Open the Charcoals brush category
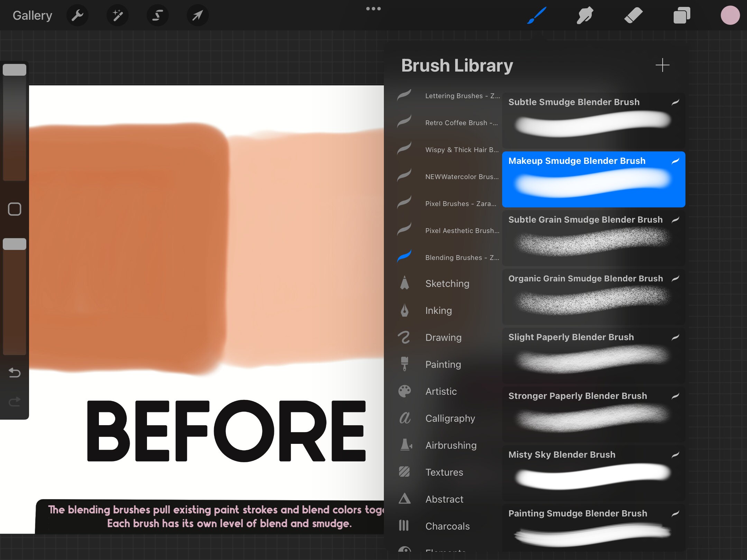Viewport: 747px width, 560px height. point(447,526)
